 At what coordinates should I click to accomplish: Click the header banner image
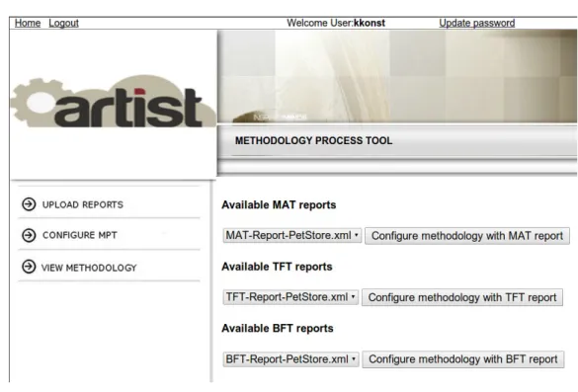[397, 76]
